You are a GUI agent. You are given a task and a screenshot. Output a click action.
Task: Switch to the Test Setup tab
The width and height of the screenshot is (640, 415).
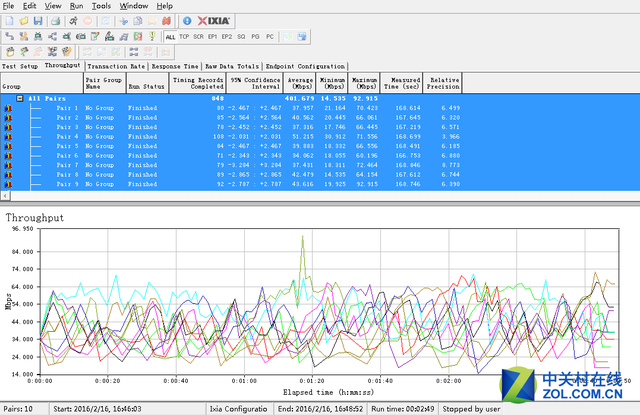point(20,66)
